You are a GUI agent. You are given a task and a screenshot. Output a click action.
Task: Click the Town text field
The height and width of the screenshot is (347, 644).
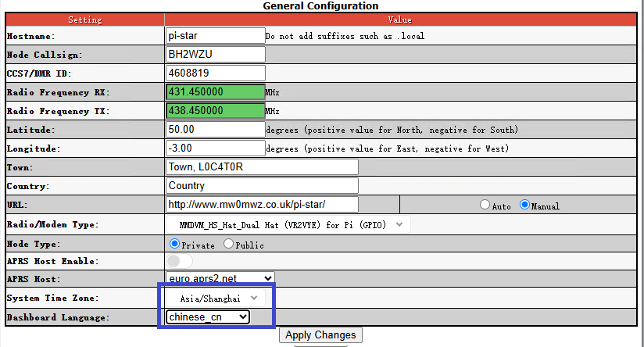[x=262, y=167]
